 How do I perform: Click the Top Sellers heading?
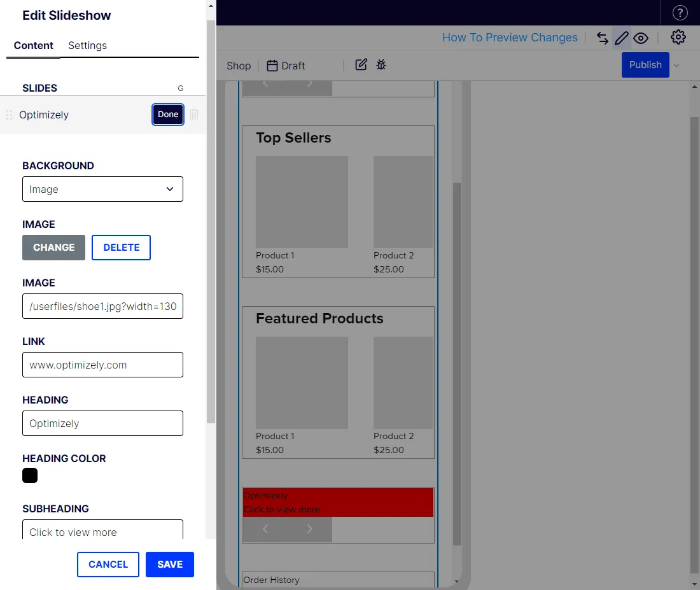[293, 137]
